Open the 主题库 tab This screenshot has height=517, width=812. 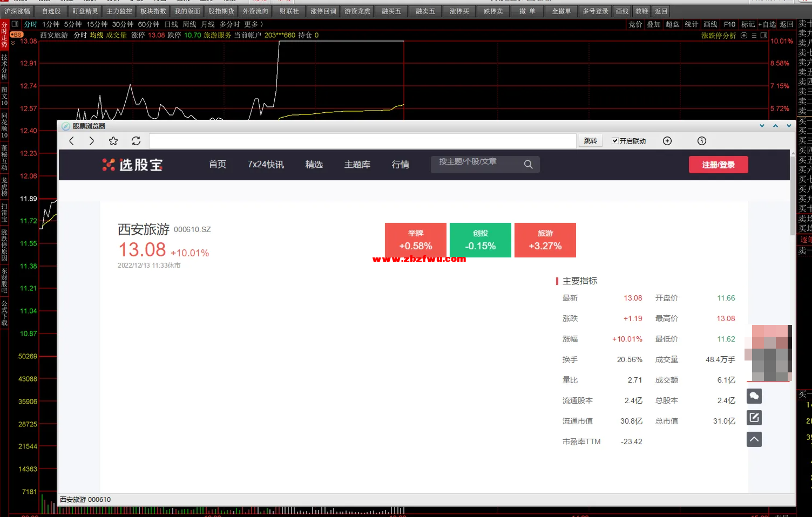357,165
